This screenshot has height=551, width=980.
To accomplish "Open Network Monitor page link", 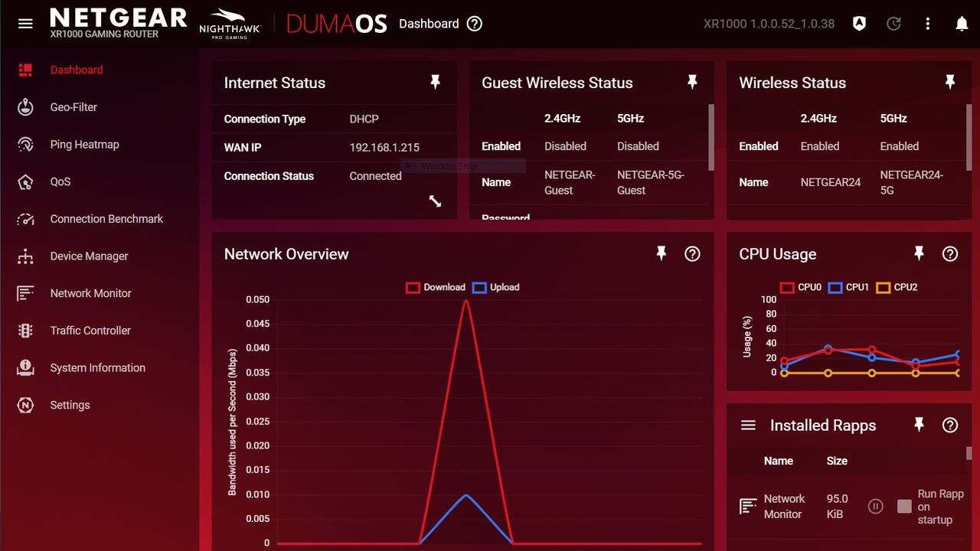I will click(x=91, y=293).
